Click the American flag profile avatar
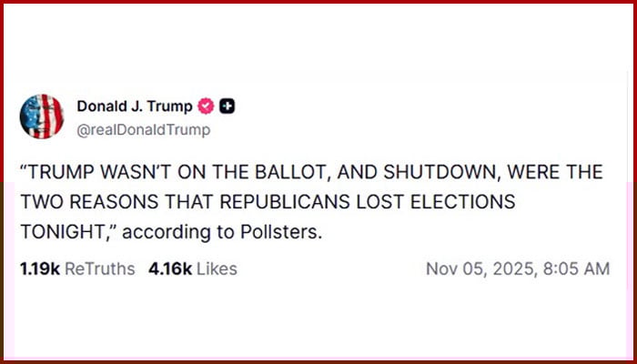 pos(42,117)
